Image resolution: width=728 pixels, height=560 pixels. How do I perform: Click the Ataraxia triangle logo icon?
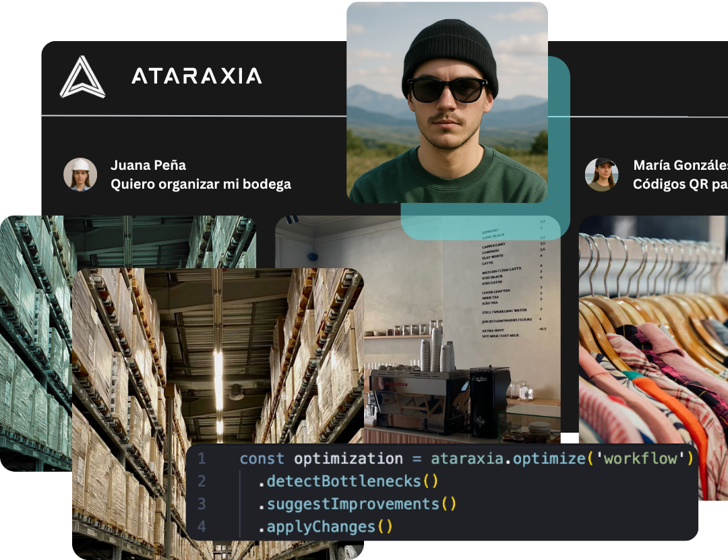coord(82,77)
